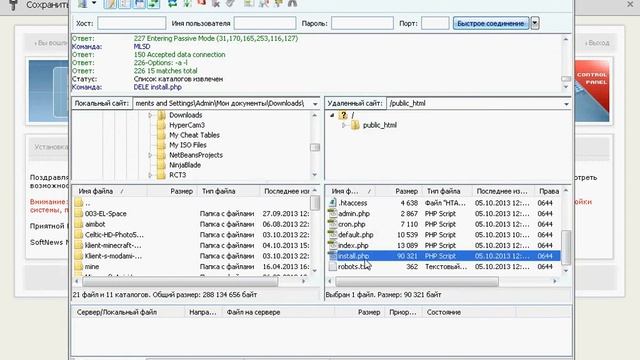The width and height of the screenshot is (640, 360).
Task: Click the Klient-s-modami folder icon
Action: pyautogui.click(x=79, y=256)
